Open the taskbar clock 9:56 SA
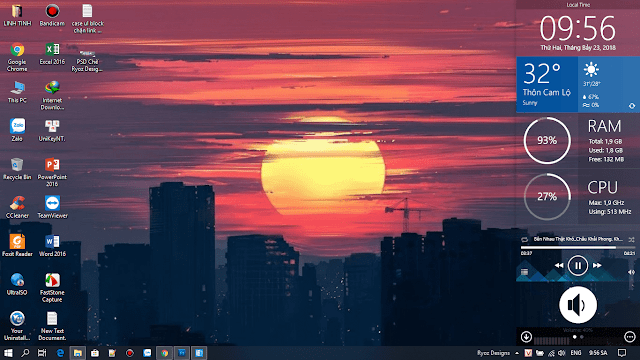The width and height of the screenshot is (640, 360). pos(598,353)
